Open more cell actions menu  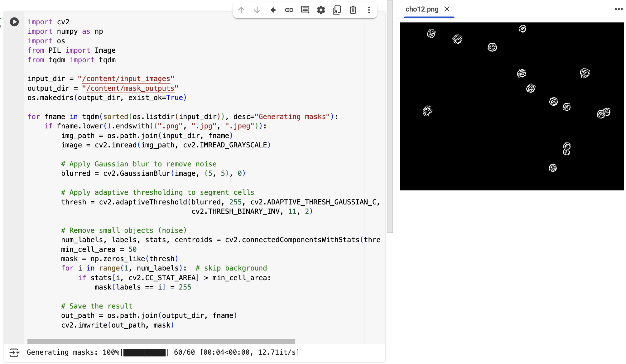pos(369,10)
